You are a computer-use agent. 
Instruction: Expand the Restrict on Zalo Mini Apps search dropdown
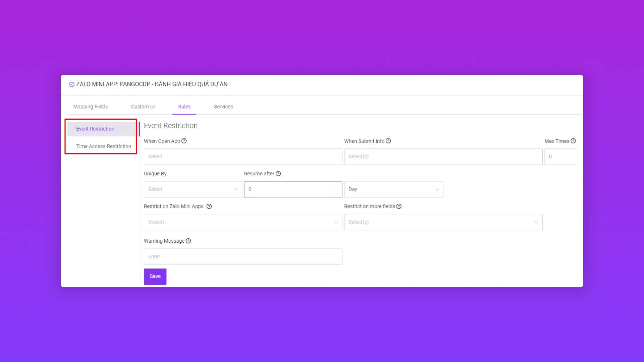click(243, 222)
